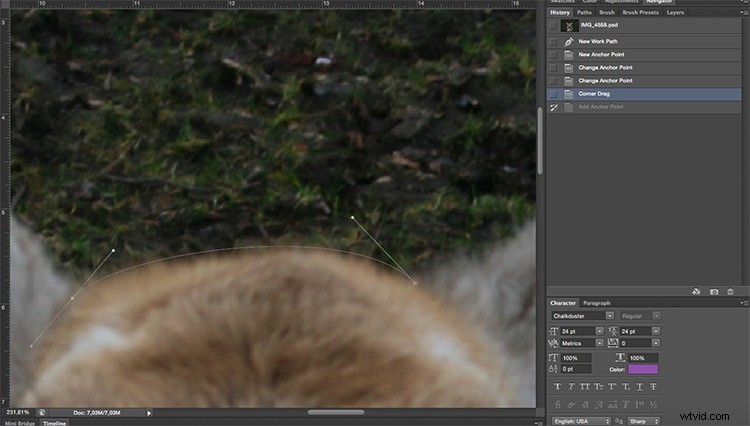Enable fractions (½) OpenType option
Screen dimensions: 750x426
click(x=653, y=404)
